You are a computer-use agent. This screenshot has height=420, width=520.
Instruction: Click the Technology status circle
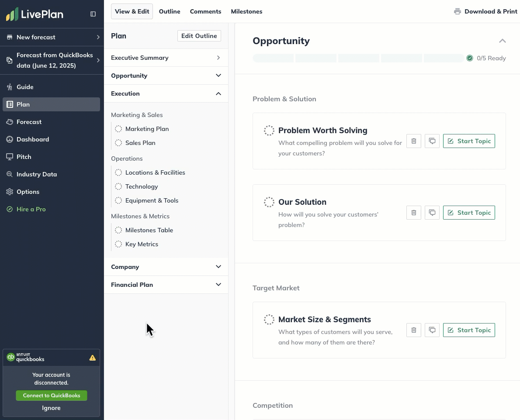(118, 186)
